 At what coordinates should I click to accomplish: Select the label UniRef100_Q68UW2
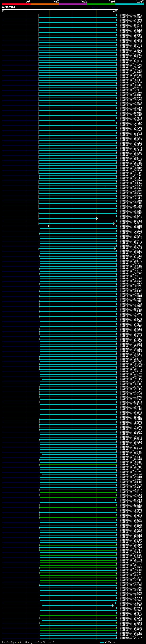click(131, 605)
